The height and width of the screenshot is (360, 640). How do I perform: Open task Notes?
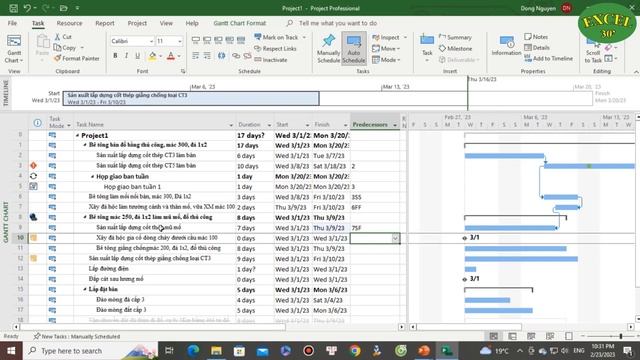pos(536,37)
